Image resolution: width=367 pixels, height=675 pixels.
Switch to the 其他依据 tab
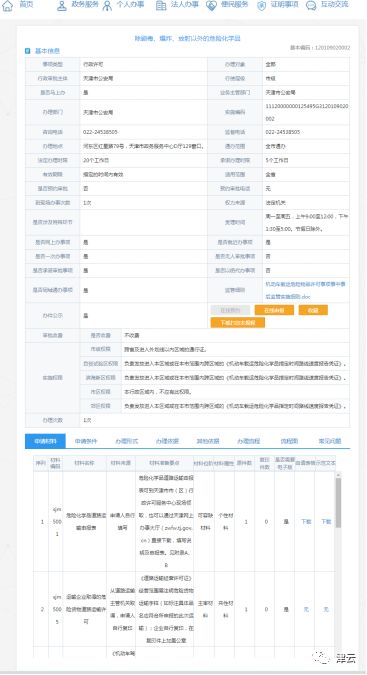click(x=208, y=441)
